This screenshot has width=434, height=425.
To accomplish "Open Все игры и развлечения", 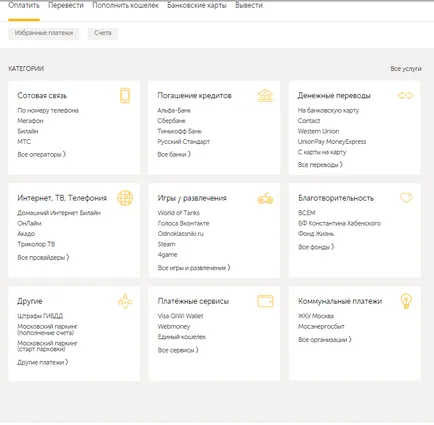I will (194, 268).
